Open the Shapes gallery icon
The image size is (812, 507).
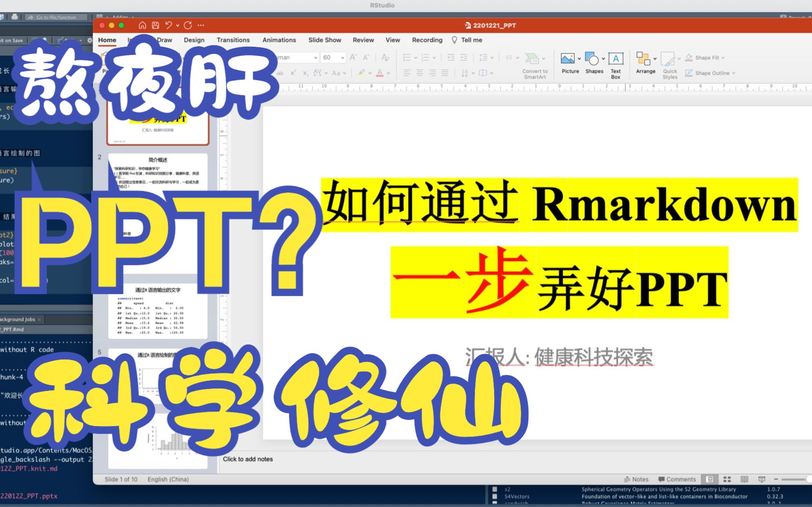tap(592, 59)
